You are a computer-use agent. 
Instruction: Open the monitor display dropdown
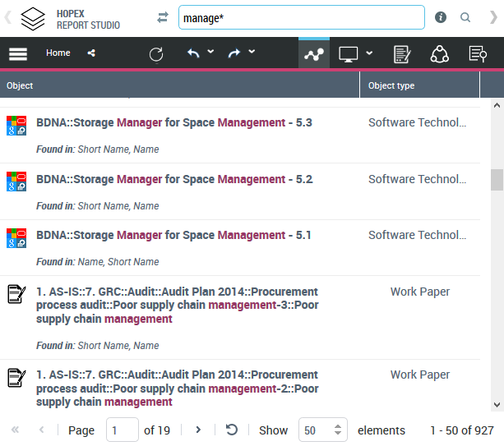(355, 54)
